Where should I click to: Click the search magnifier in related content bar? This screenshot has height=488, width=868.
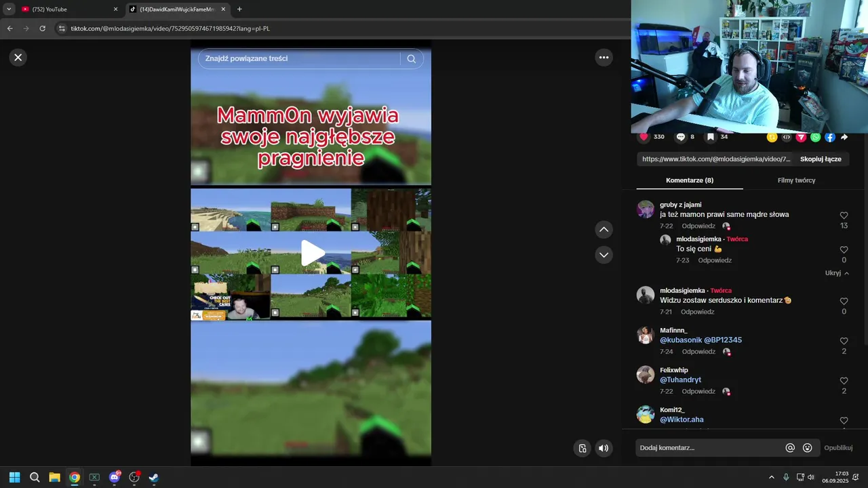click(411, 59)
